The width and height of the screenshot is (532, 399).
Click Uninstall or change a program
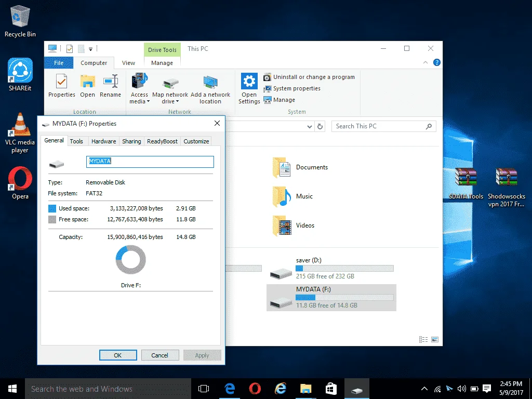[x=309, y=77]
